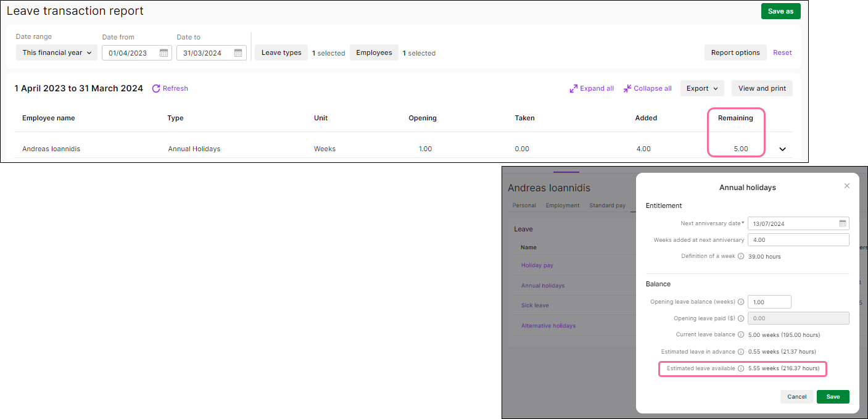This screenshot has height=419, width=868.
Task: Click Cancel in Annual holidays dialog
Action: pyautogui.click(x=796, y=397)
